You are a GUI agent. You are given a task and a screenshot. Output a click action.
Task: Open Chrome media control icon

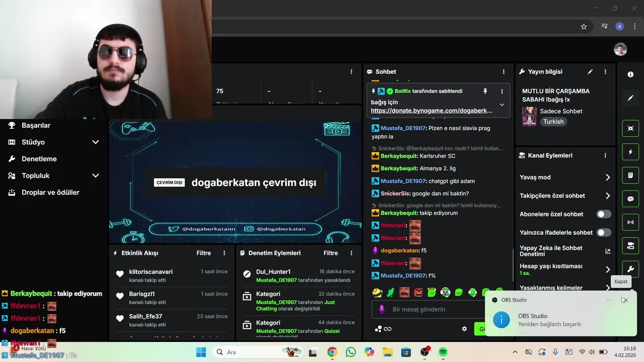click(605, 27)
